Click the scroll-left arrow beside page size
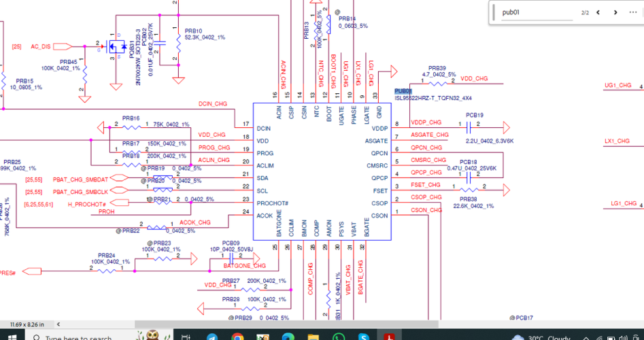The height and width of the screenshot is (340, 644). 58,324
